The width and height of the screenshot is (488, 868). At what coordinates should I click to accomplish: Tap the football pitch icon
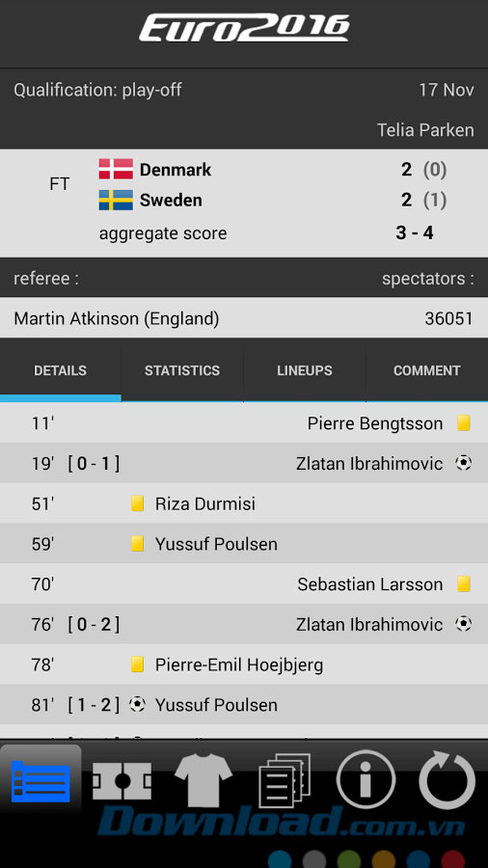[122, 781]
